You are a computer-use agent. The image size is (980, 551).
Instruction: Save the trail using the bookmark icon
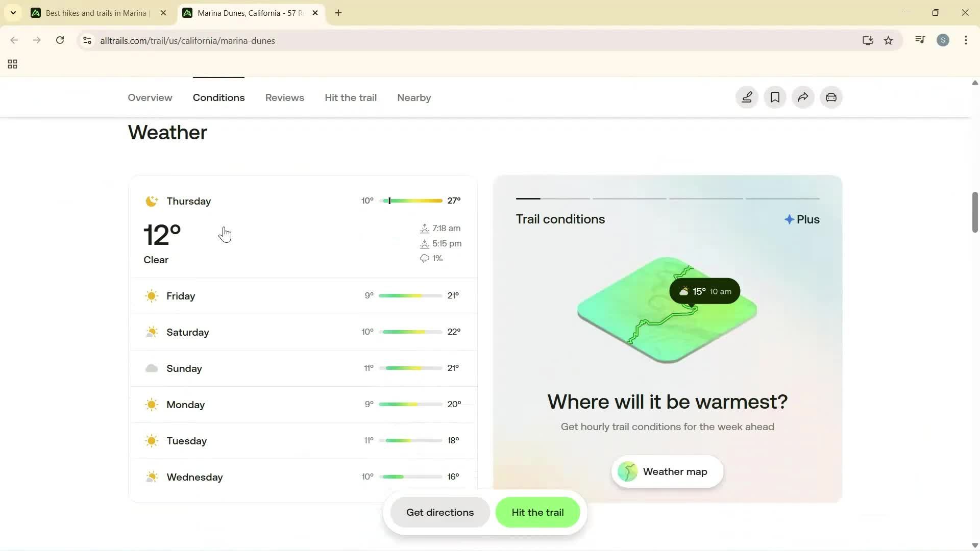(774, 97)
